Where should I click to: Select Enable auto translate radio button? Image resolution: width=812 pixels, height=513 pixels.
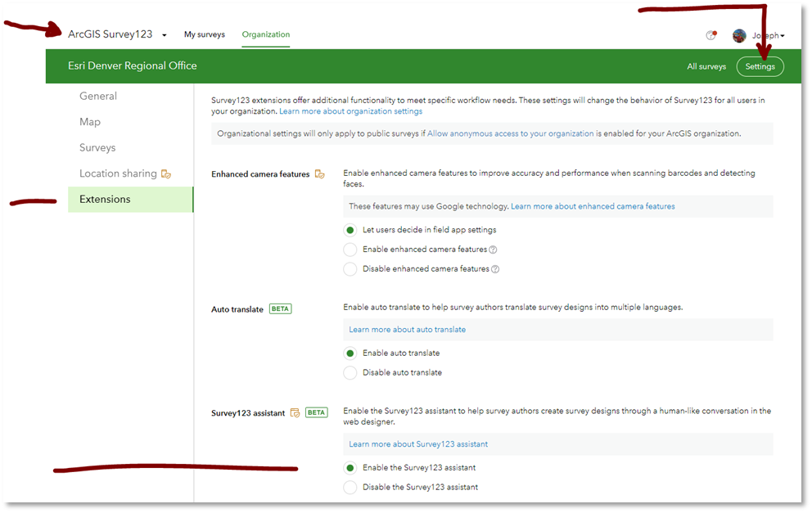pos(350,353)
